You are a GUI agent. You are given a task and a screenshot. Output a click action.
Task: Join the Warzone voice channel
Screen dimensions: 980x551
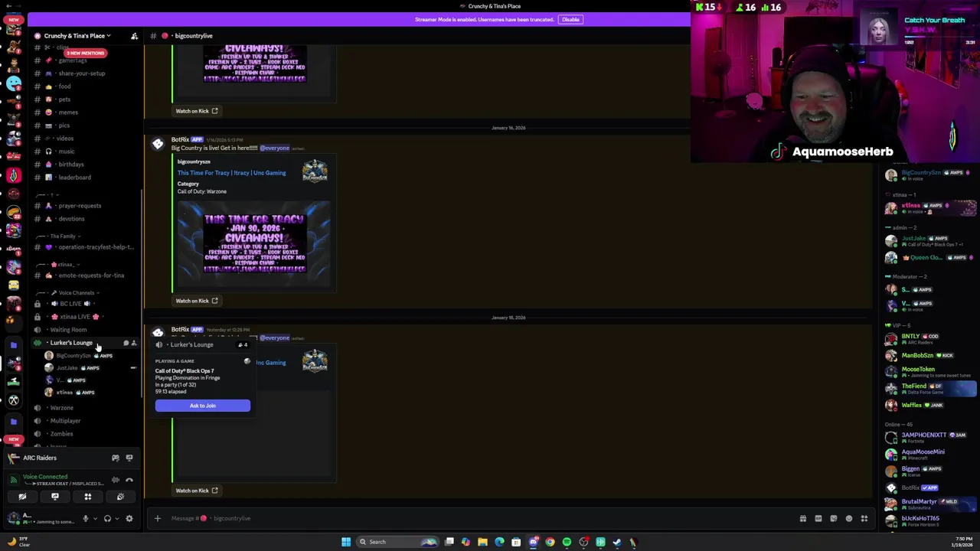[x=84, y=408]
